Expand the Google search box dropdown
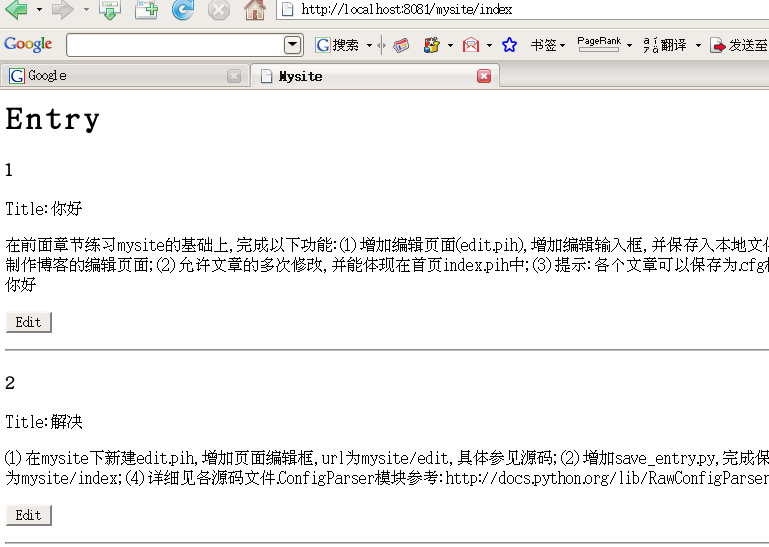This screenshot has height=547, width=769. coord(293,45)
